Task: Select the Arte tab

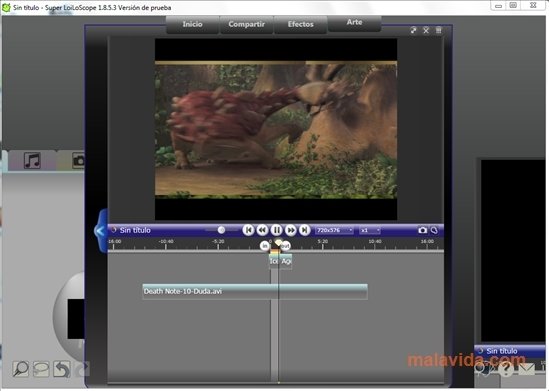Action: (x=354, y=22)
